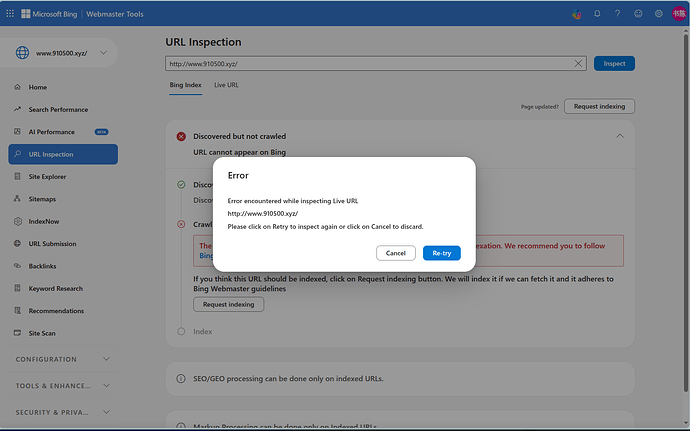The height and width of the screenshot is (431, 690).
Task: Select URL Inspection in sidebar
Action: coord(63,154)
